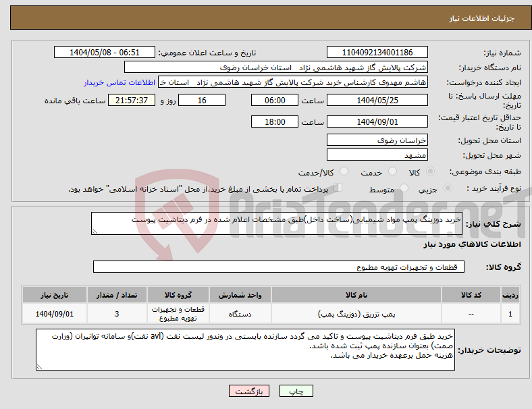Image resolution: width=532 pixels, height=409 pixels.
Task: Select the خدمت radio button
Action: click(x=392, y=171)
